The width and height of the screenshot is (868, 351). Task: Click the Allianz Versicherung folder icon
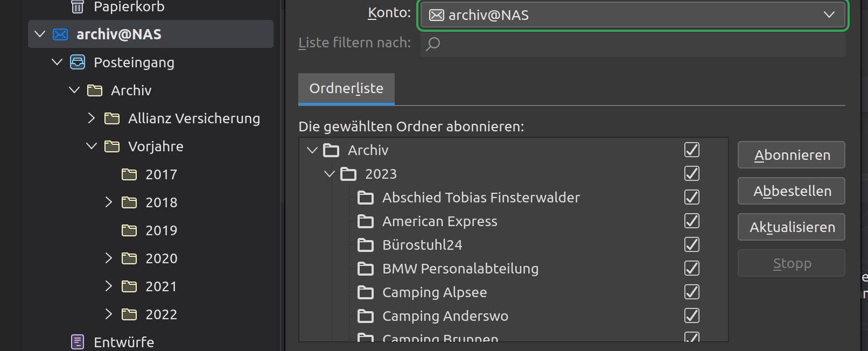112,118
